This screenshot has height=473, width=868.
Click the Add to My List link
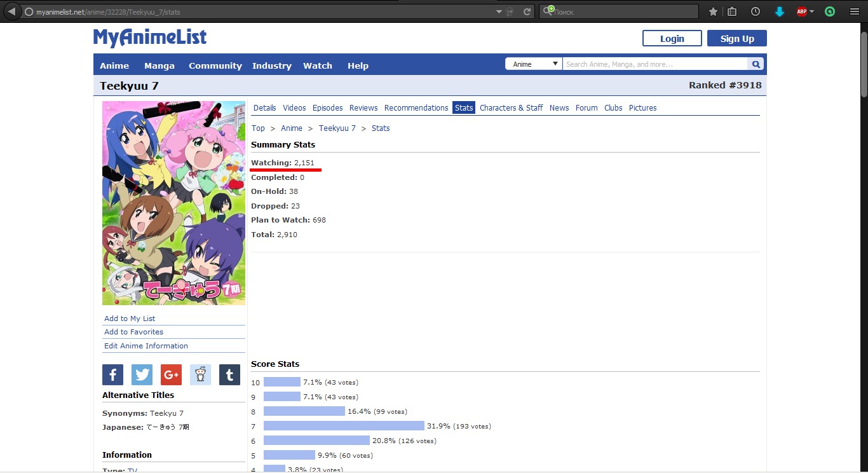(x=130, y=319)
